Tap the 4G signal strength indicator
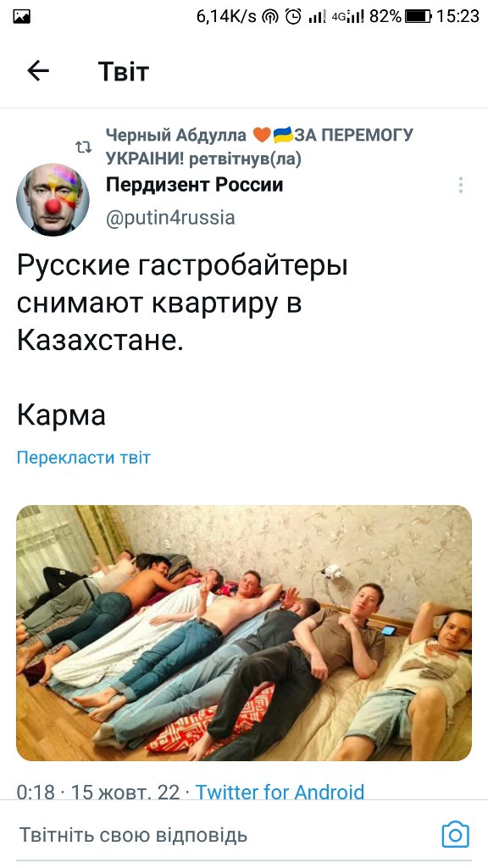 tap(347, 17)
